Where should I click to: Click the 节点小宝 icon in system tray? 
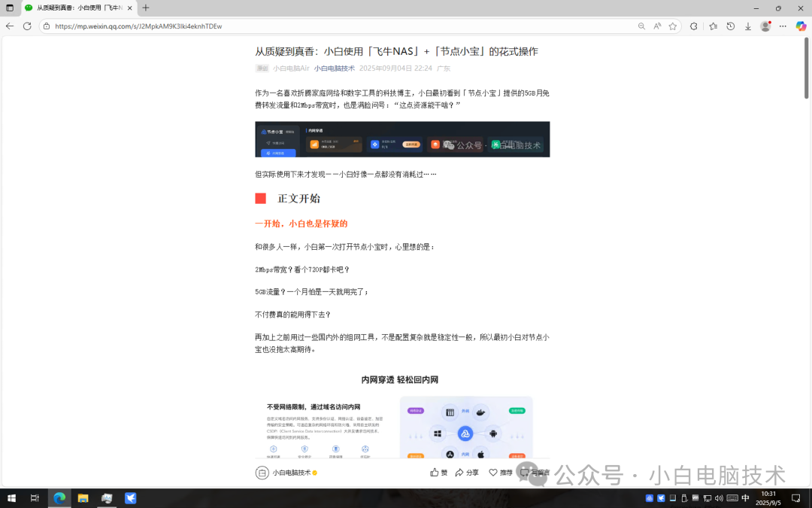click(650, 498)
